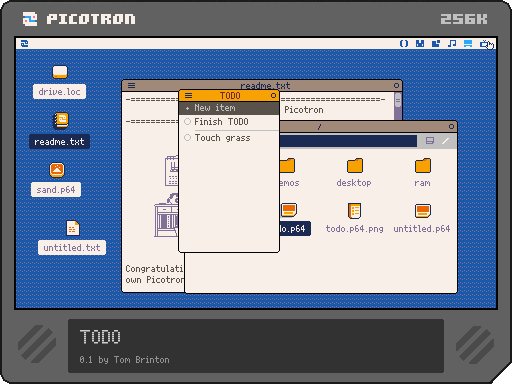
Task: Click the 'ram' folder label
Action: coord(422,183)
